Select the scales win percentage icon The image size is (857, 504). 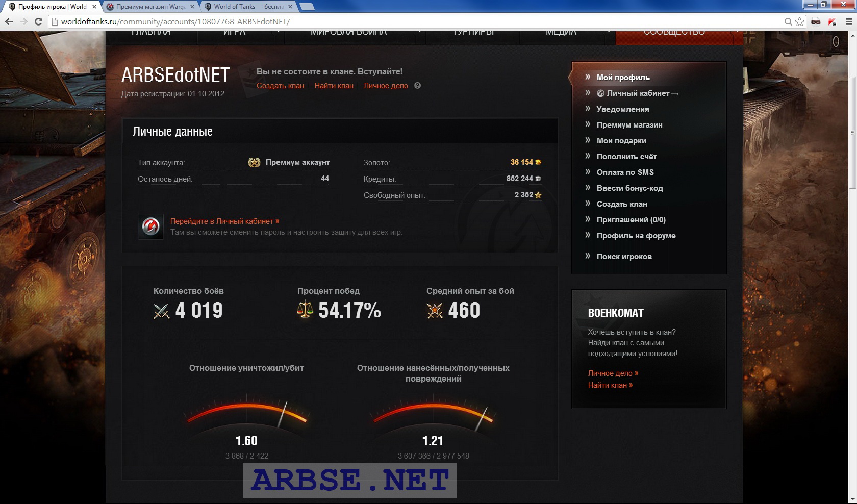[x=305, y=309]
